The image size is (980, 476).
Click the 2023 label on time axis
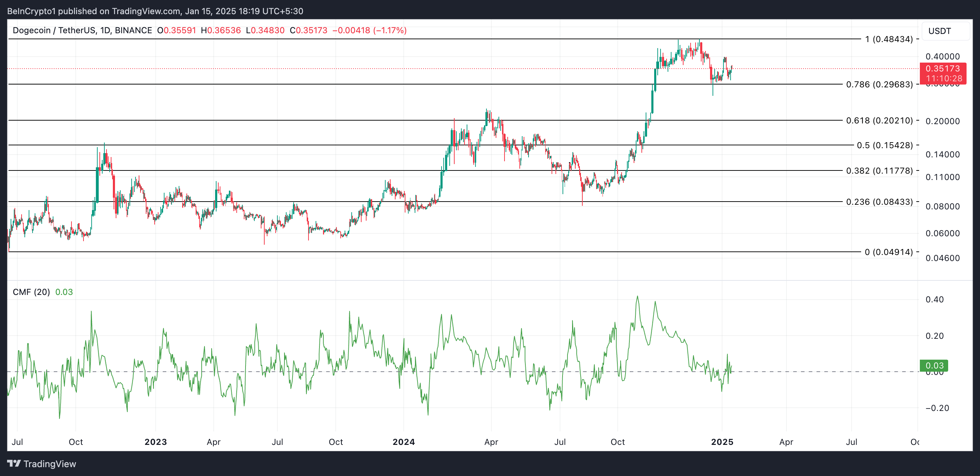[x=156, y=442]
